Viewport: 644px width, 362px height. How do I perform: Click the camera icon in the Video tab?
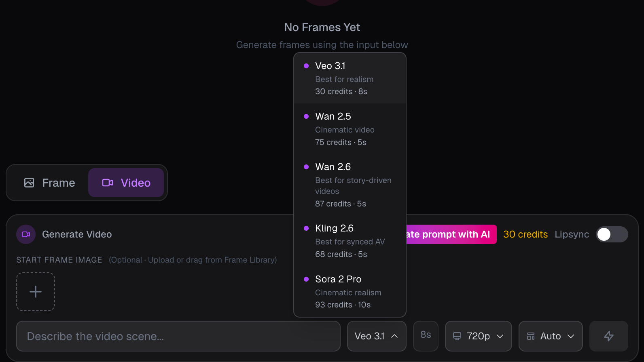coord(108,183)
